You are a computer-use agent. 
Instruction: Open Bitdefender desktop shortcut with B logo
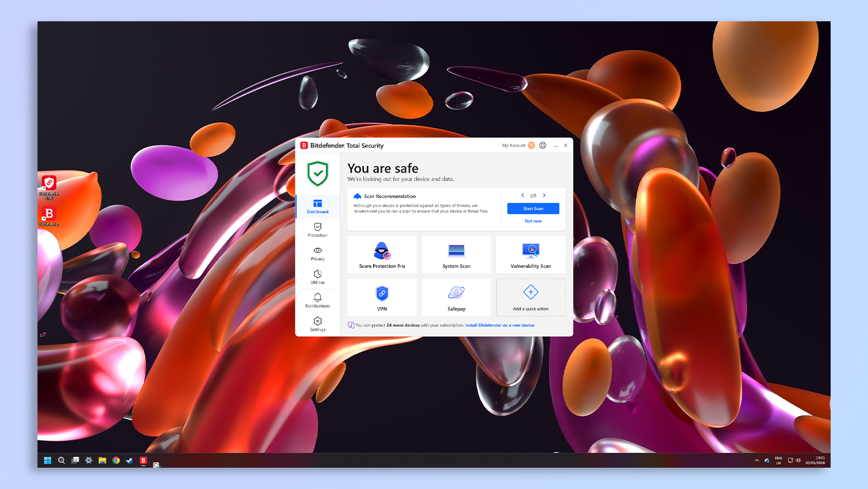tap(49, 216)
